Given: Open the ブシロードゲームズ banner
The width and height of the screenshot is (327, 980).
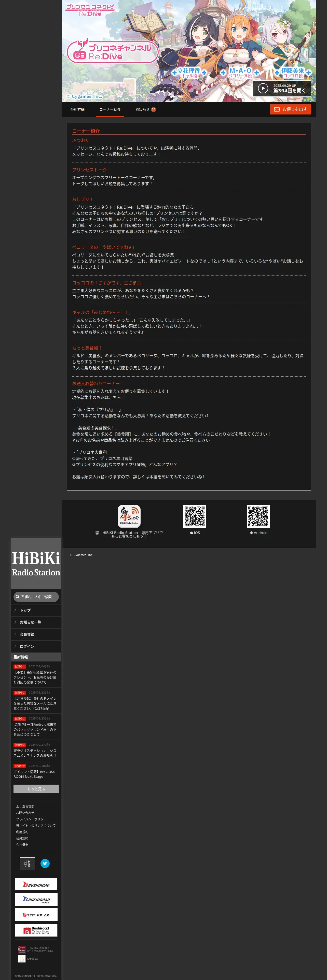Looking at the screenshot, I should pos(36,915).
